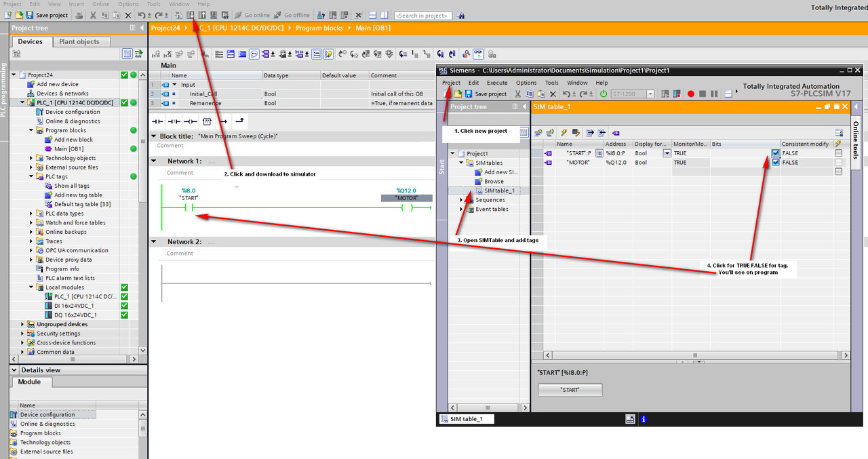Click the START contact in Network 1
Viewport: 868px width, 459px height.
tap(189, 207)
